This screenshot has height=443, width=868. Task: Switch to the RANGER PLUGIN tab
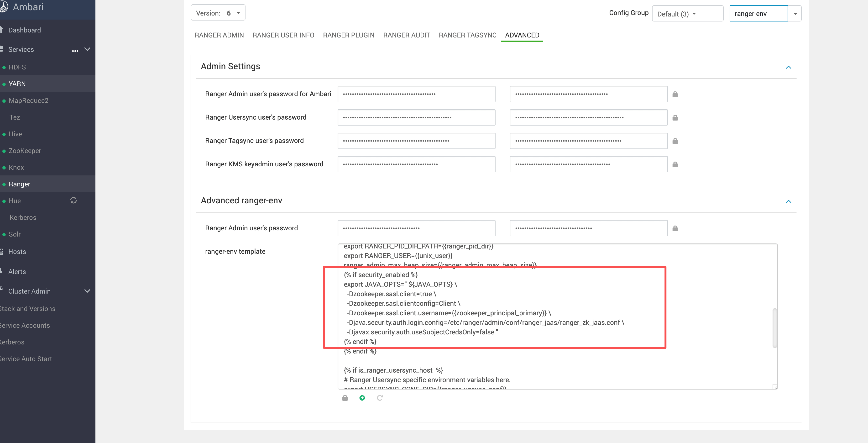point(348,35)
